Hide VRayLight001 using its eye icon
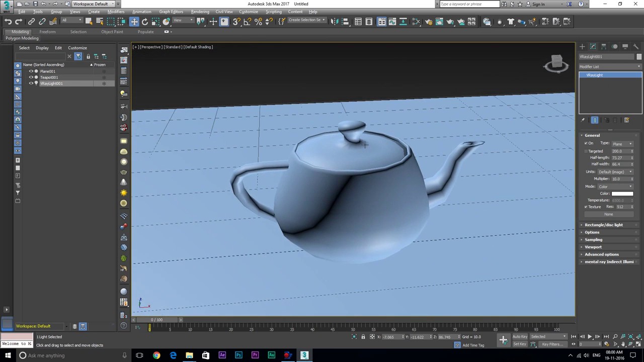The height and width of the screenshot is (362, 644). click(x=31, y=83)
